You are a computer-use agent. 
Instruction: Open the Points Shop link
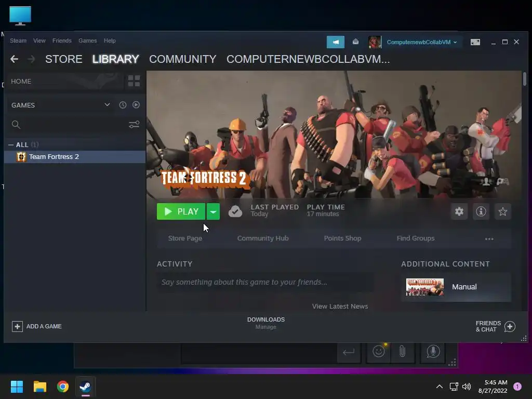(343, 238)
